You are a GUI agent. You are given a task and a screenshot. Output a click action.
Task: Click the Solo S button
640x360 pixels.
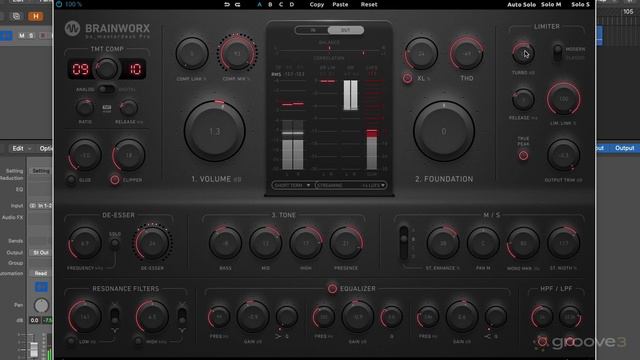(580, 4)
